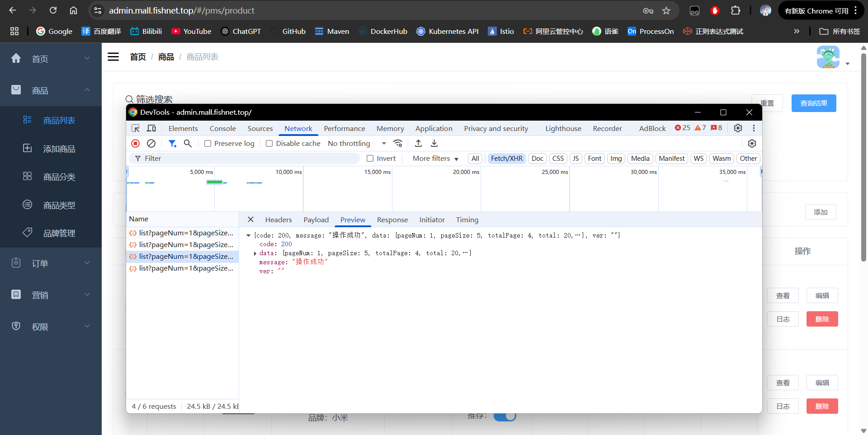
Task: Go back in the Chrome browser
Action: 13,10
